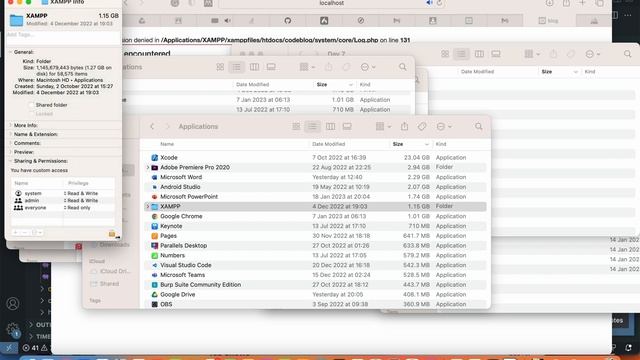Expand Adobe Premiere Pro 2020 folder
Viewport: 640px width, 360px height.
click(x=148, y=167)
